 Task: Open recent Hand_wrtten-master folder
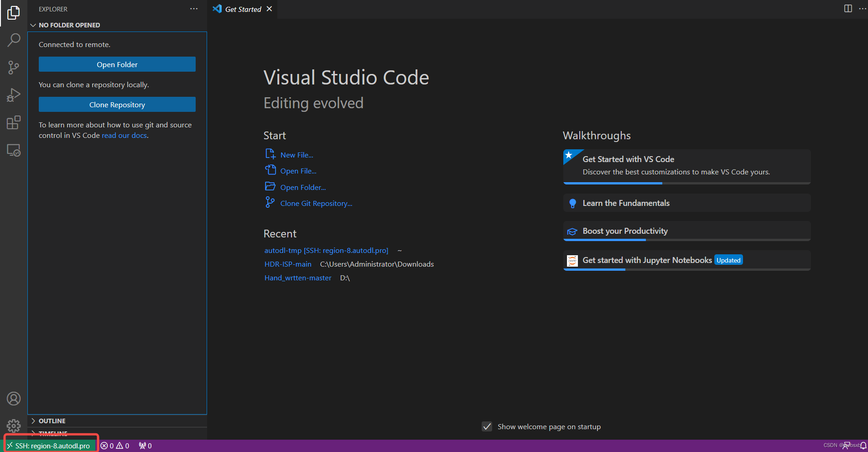pos(298,278)
